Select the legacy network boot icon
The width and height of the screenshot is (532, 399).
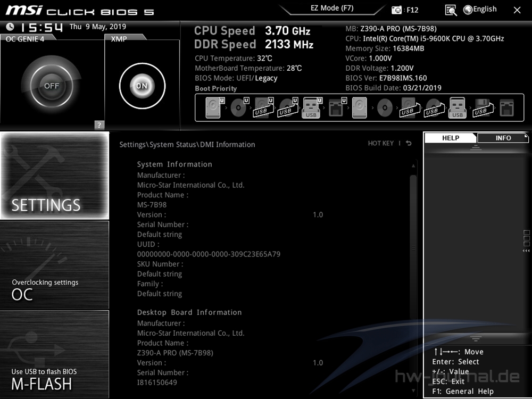click(506, 107)
